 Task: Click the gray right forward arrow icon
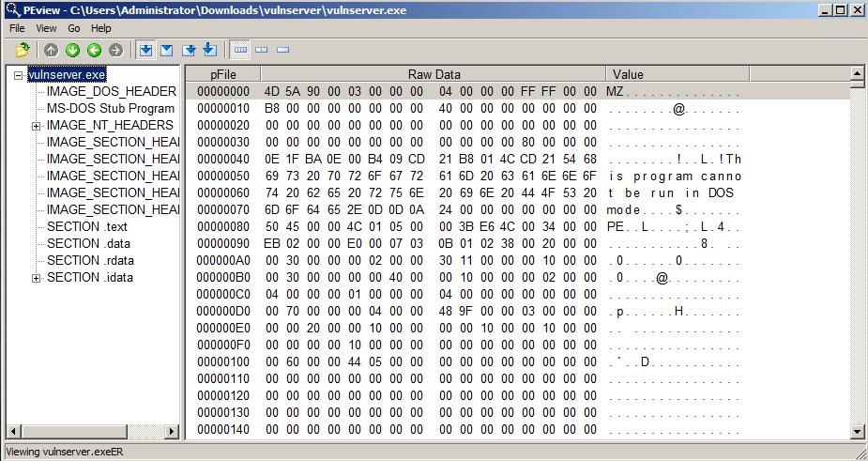(115, 51)
